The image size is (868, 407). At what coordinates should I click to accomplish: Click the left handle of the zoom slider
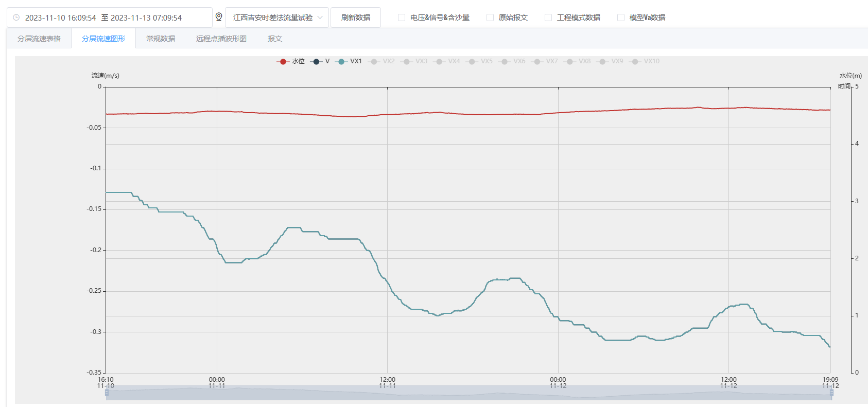coord(107,393)
